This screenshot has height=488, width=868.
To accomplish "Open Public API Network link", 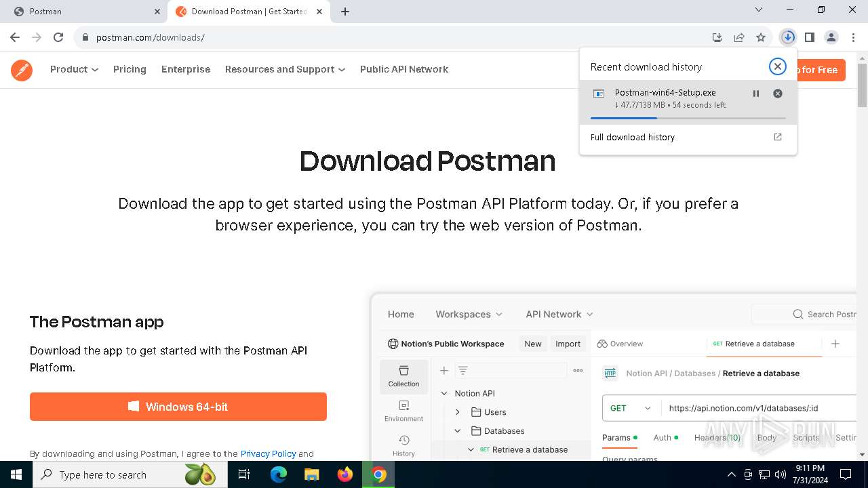I will (404, 69).
